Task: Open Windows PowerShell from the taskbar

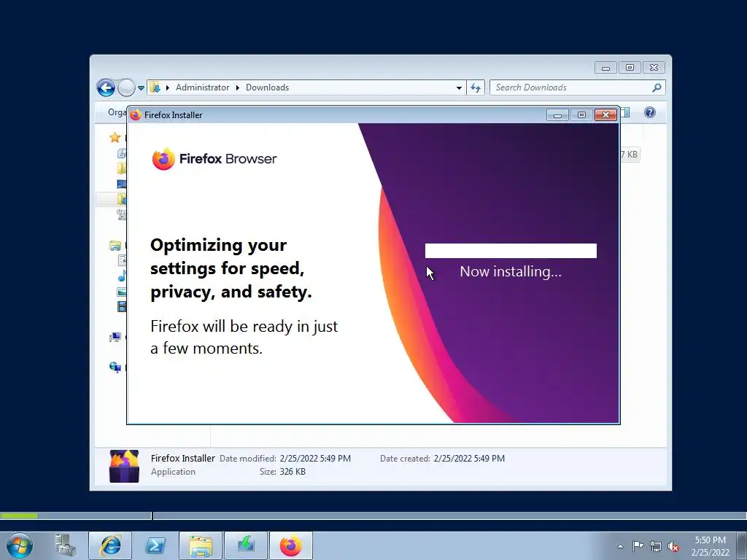Action: 155,545
